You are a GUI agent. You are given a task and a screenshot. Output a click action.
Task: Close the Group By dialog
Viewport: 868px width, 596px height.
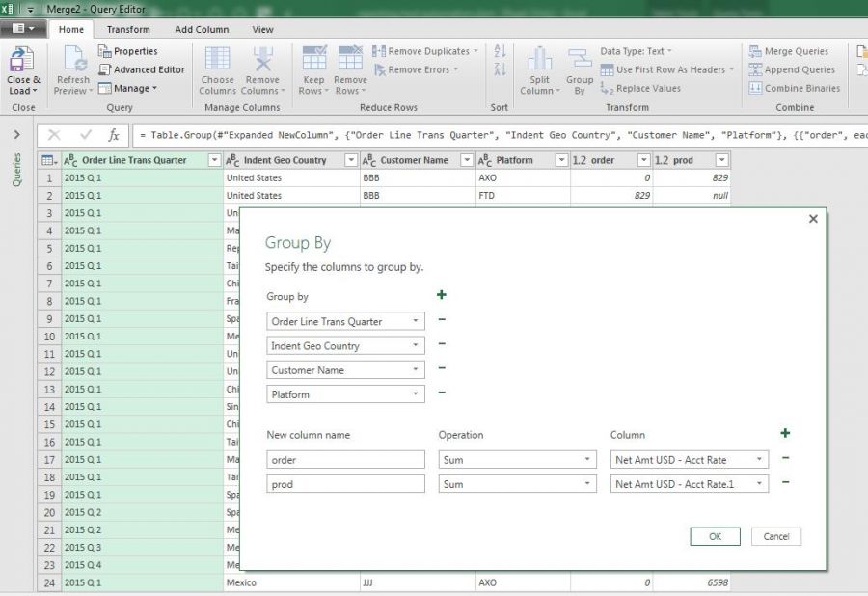[x=813, y=219]
